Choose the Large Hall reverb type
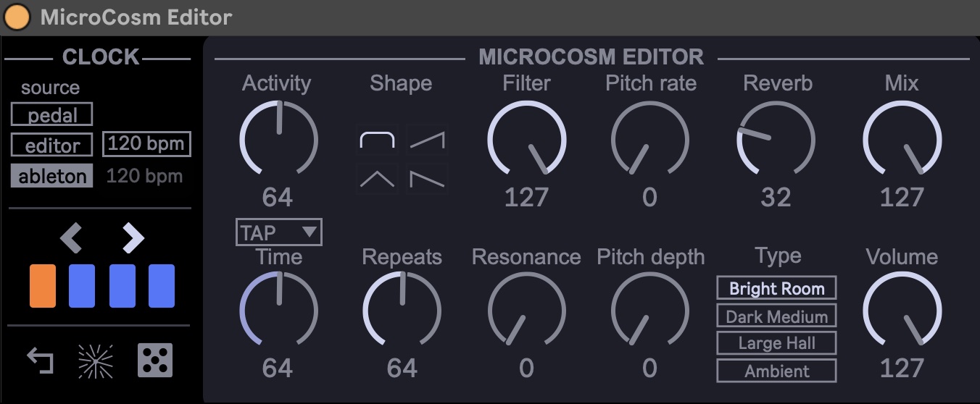The height and width of the screenshot is (404, 980). pos(776,343)
